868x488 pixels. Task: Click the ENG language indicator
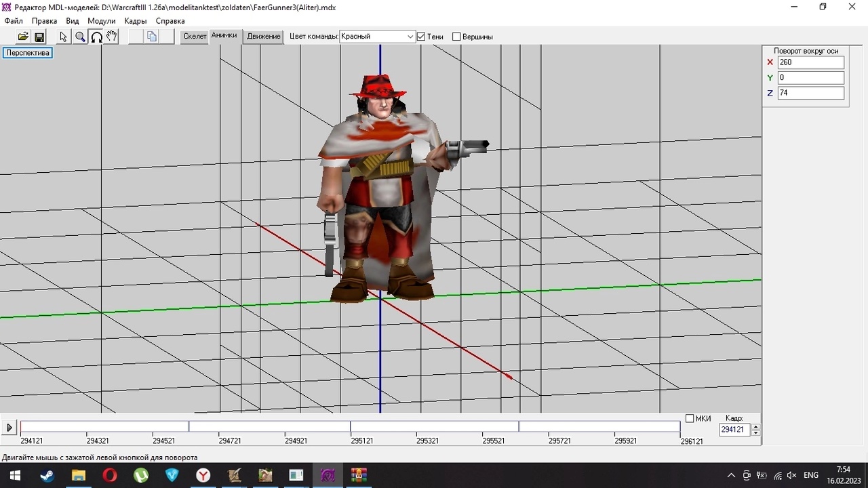811,475
